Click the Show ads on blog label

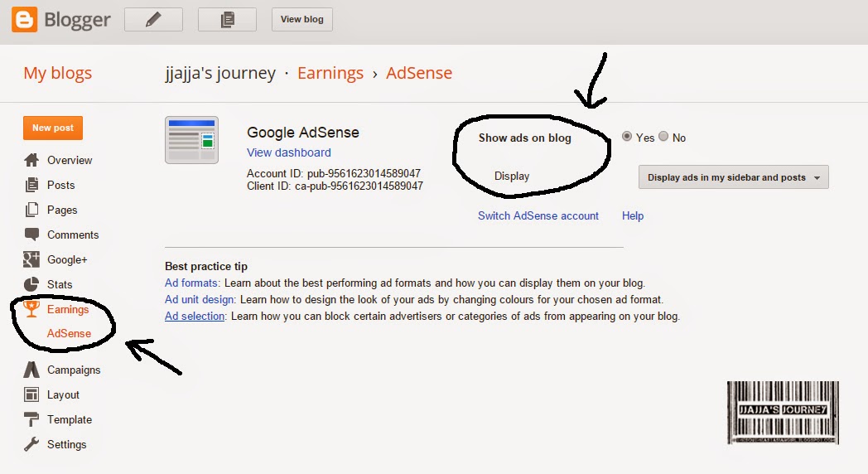pyautogui.click(x=525, y=138)
